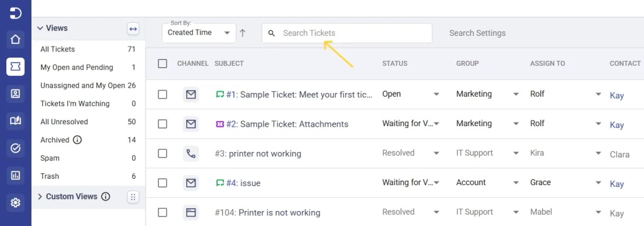Click the email channel icon for ticket #2
Viewport: 644px width, 226px height.
tap(191, 124)
